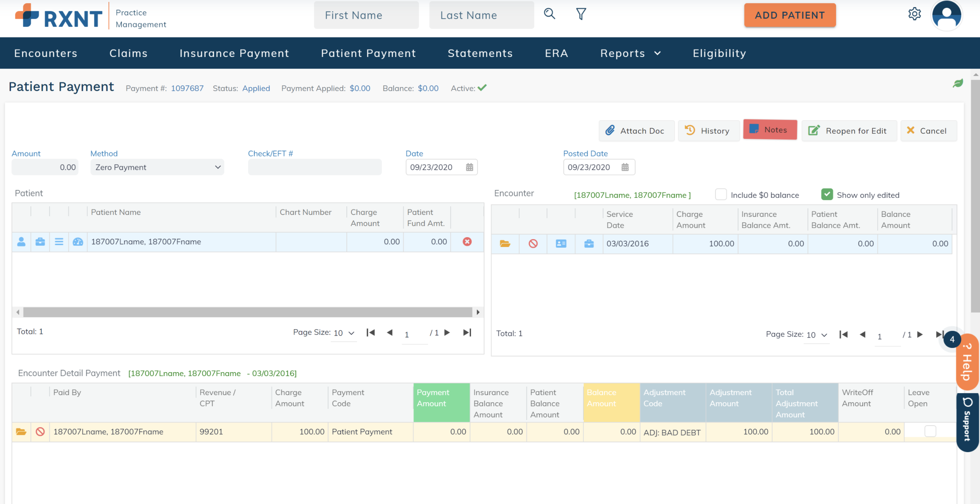Open folder icon in 99201 detail row

21,432
